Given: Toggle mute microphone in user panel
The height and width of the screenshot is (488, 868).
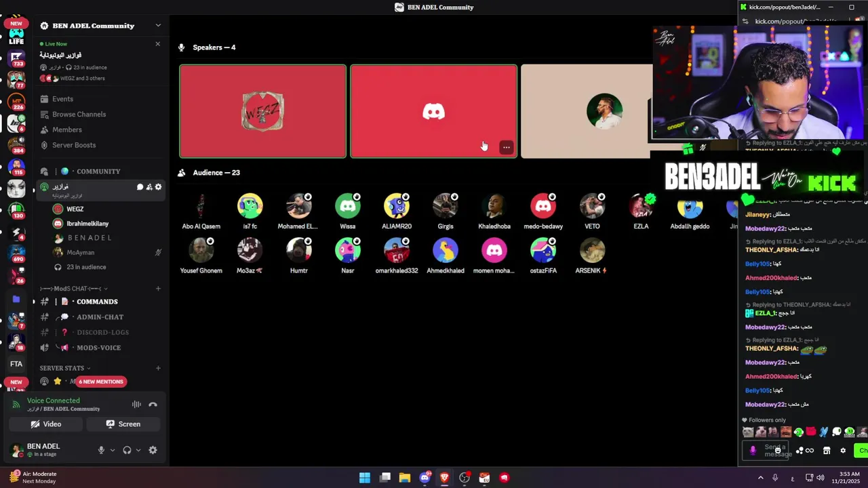Looking at the screenshot, I should click(x=101, y=450).
